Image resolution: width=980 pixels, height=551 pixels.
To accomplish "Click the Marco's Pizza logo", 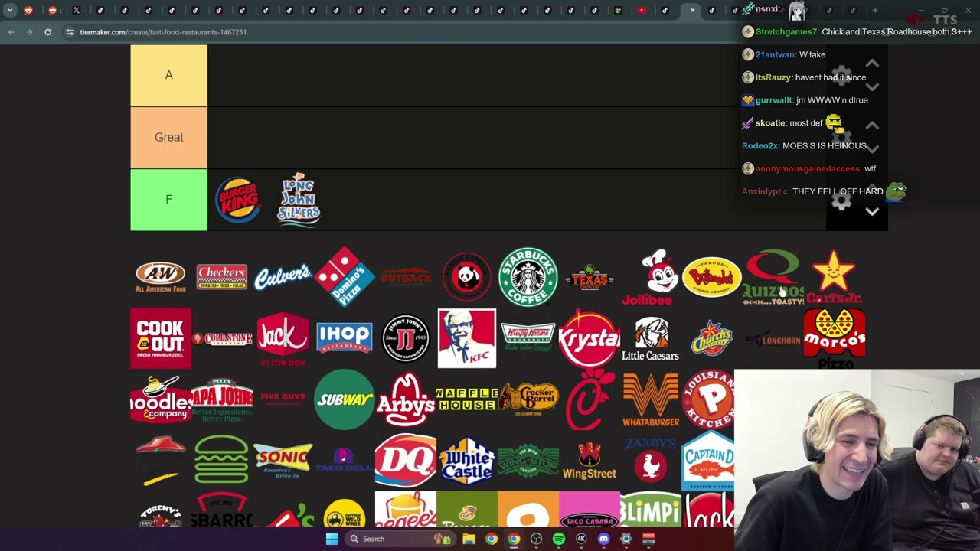I will pyautogui.click(x=835, y=338).
